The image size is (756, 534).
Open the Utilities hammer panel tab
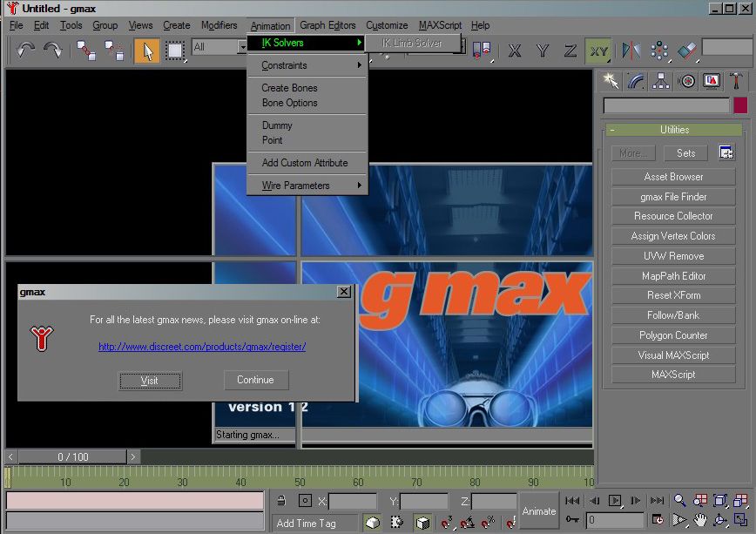pos(736,81)
